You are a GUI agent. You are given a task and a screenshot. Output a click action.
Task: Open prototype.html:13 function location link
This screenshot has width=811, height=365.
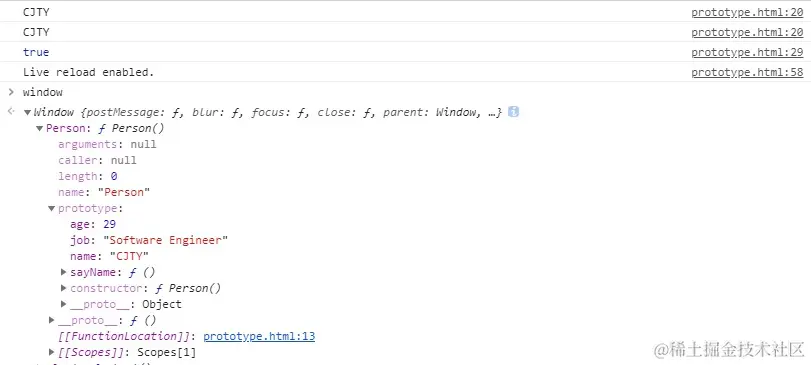[259, 337]
